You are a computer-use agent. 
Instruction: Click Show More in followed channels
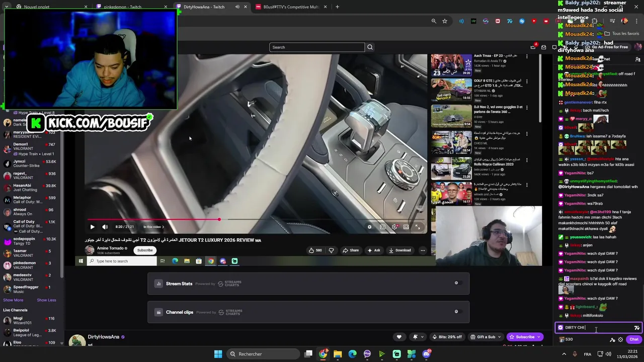pyautogui.click(x=13, y=300)
